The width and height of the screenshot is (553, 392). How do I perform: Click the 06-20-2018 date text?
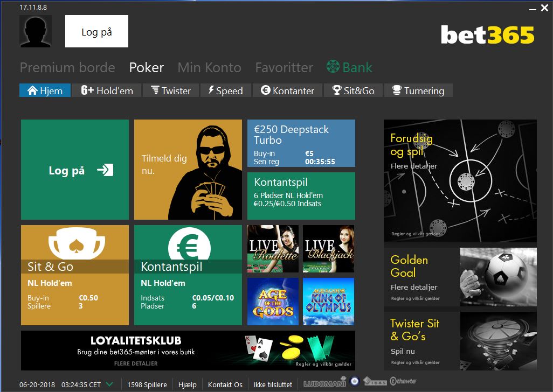pos(37,384)
